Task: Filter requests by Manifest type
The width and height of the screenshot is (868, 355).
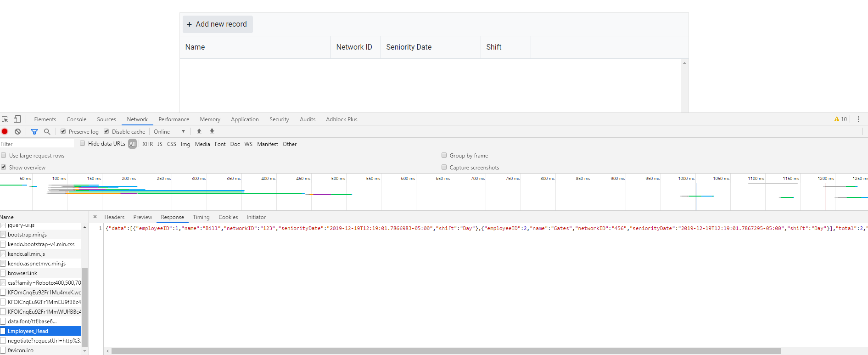Action: point(268,144)
